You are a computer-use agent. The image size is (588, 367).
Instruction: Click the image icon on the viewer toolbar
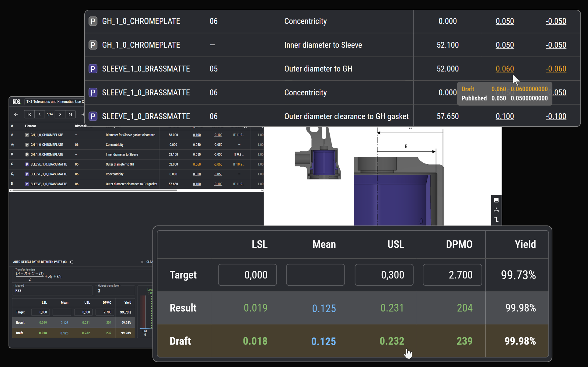click(496, 200)
